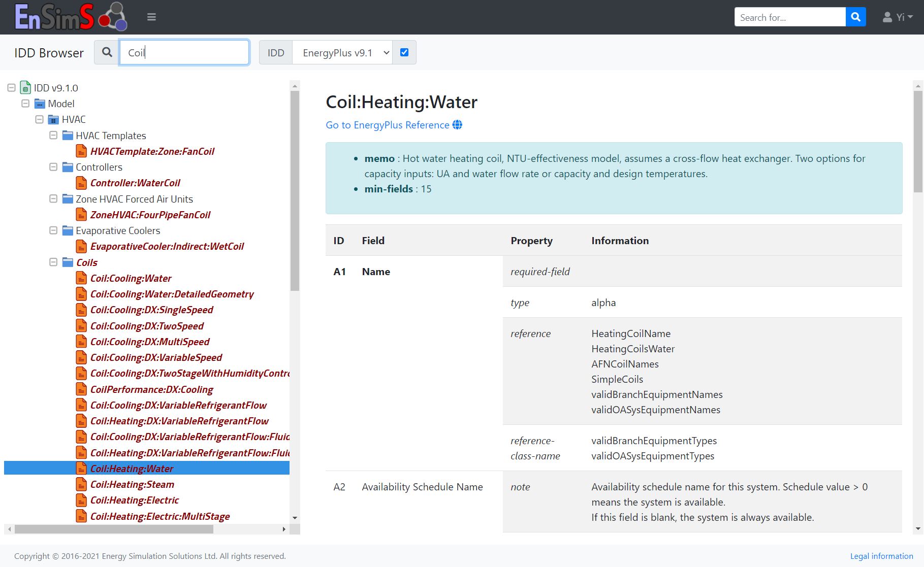This screenshot has height=567, width=924.
Task: Click the globe icon beside EnergyPlus Reference
Action: coord(457,125)
